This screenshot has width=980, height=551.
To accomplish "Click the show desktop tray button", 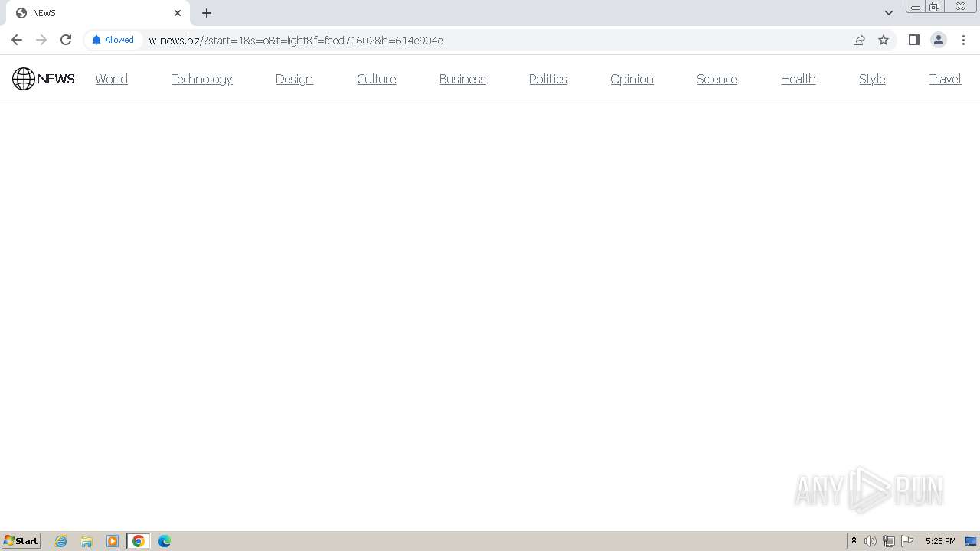I will click(971, 541).
